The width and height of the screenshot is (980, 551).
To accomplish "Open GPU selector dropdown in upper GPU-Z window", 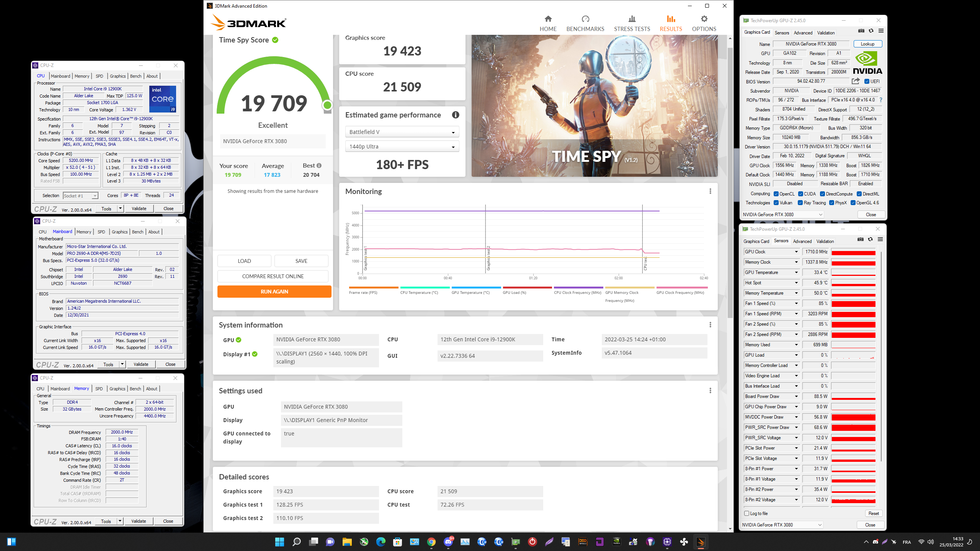I will point(782,215).
